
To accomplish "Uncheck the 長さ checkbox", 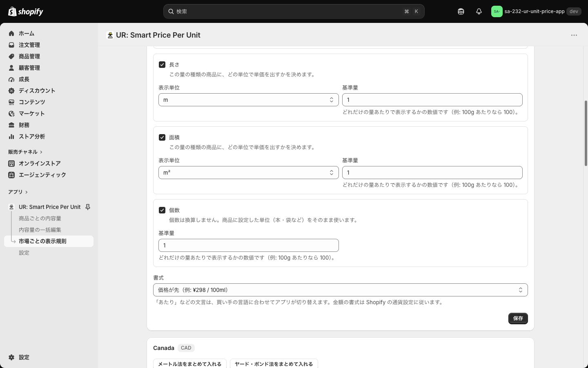I will click(x=162, y=65).
